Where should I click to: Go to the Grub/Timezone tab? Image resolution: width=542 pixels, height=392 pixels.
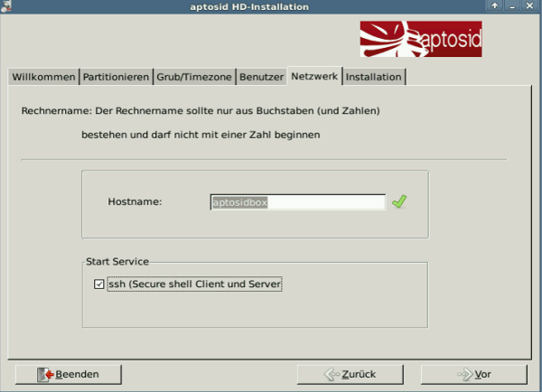(194, 77)
